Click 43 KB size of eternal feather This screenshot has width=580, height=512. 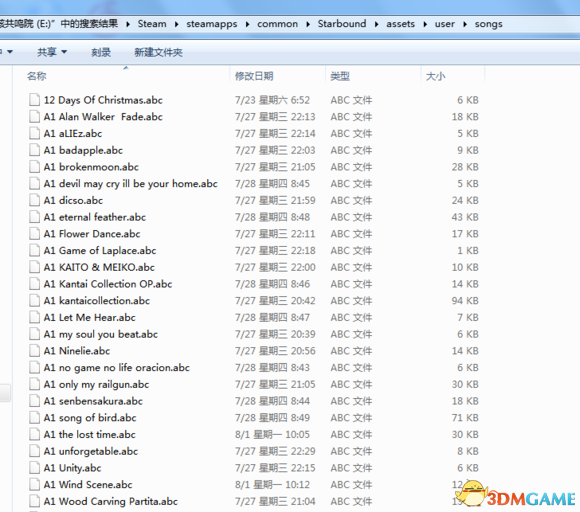tap(465, 217)
